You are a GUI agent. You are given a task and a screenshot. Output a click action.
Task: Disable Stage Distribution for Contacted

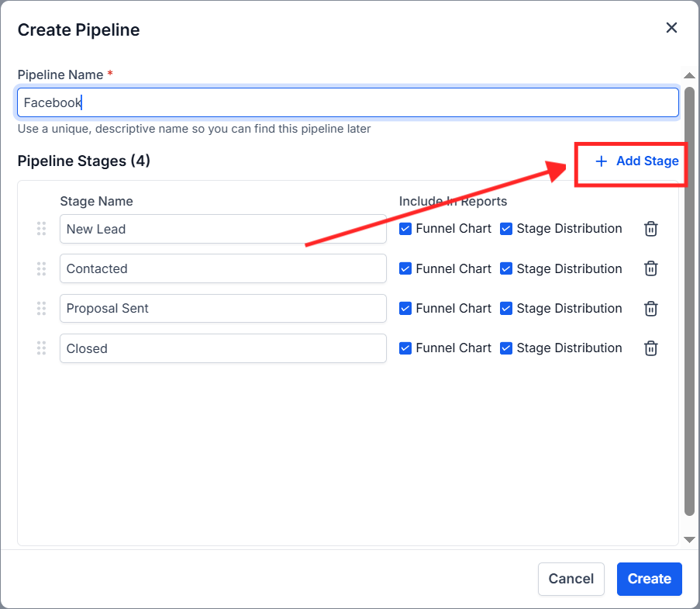(x=506, y=268)
